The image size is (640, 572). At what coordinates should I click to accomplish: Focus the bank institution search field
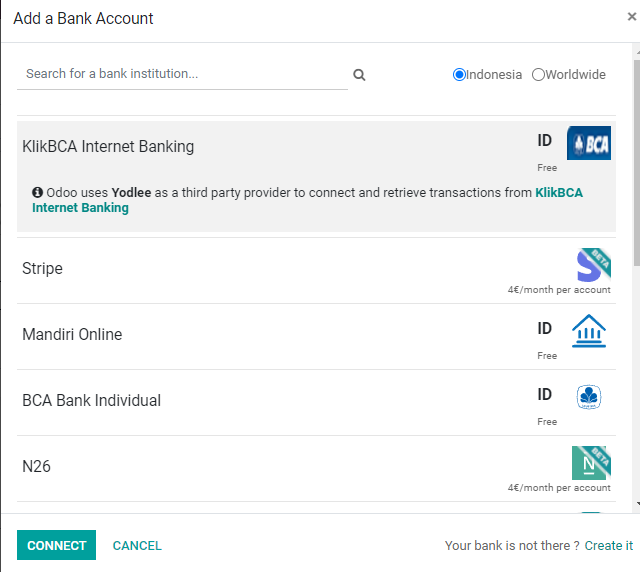tap(182, 74)
